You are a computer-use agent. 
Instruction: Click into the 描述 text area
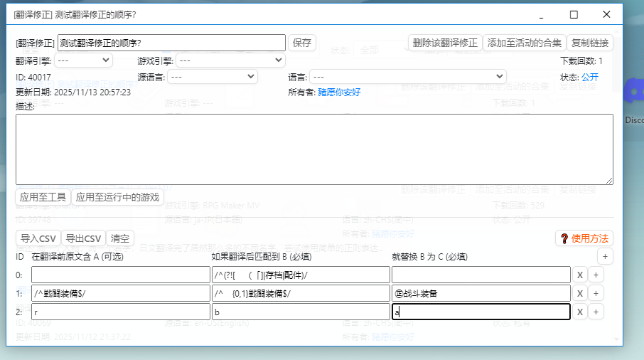click(314, 149)
